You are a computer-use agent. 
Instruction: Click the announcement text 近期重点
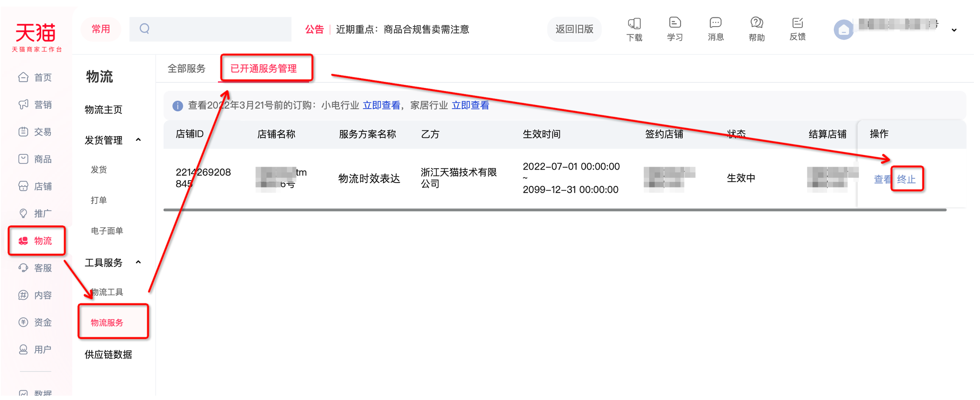point(403,29)
